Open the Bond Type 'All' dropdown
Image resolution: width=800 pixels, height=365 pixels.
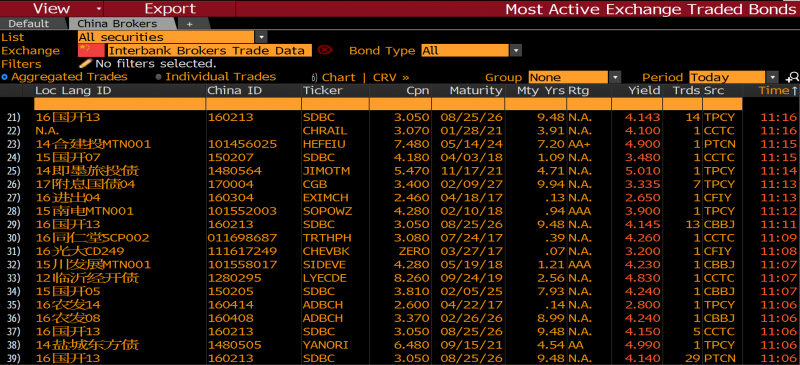[x=516, y=51]
